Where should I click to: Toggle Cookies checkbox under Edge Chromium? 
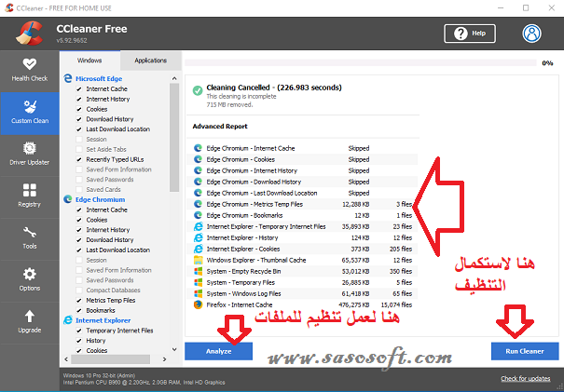pos(79,220)
